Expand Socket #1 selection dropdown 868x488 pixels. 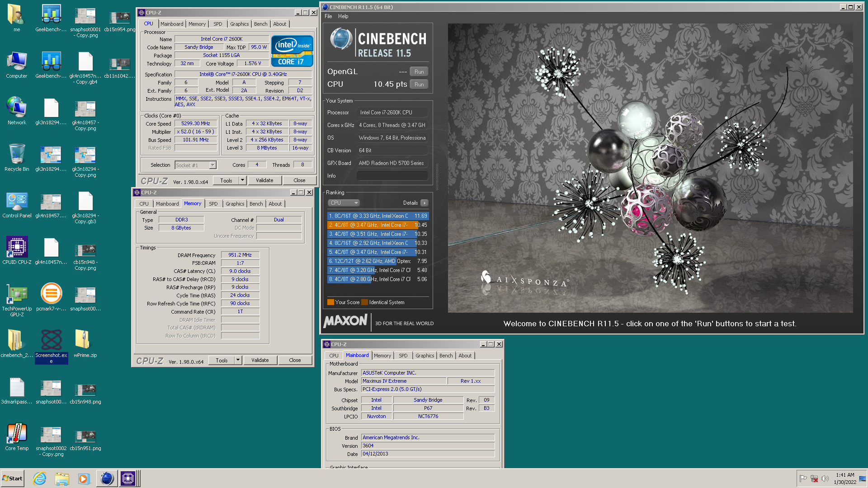pos(212,165)
